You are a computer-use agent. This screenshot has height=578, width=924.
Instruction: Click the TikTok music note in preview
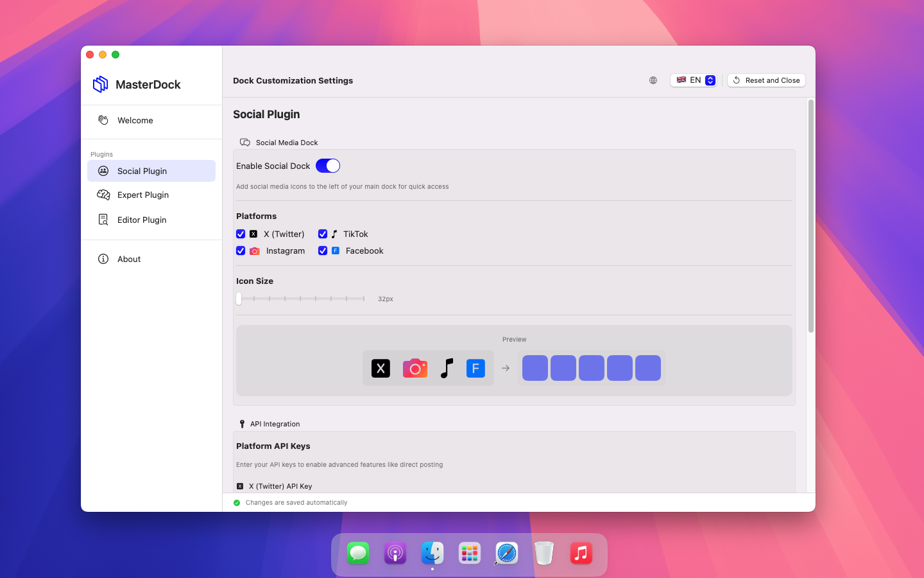coord(447,368)
